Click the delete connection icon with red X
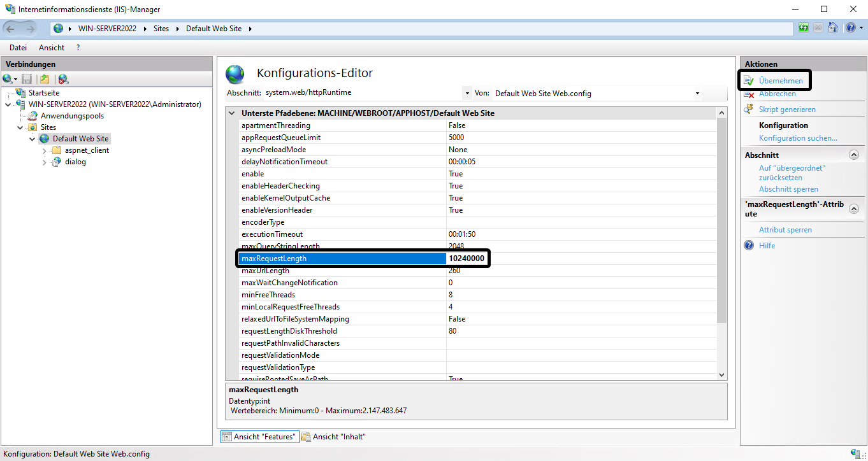The image size is (868, 461). tap(63, 79)
